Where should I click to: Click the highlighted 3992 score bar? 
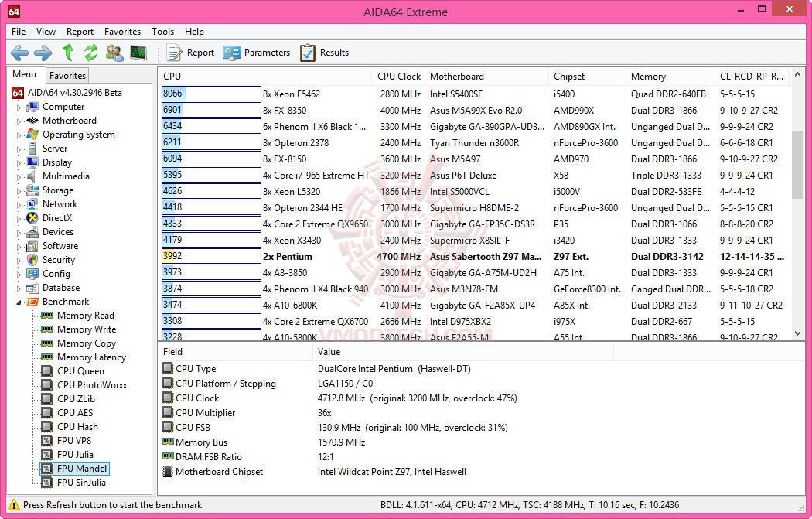(211, 256)
